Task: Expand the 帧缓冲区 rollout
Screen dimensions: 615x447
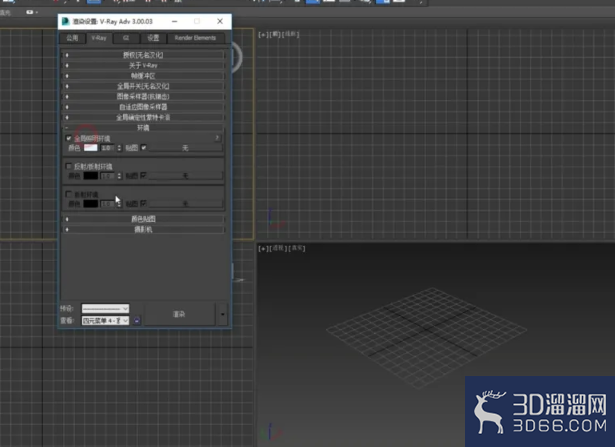Action: pyautogui.click(x=144, y=76)
